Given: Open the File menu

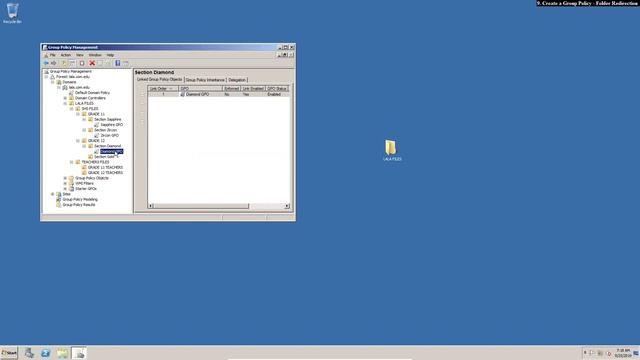Looking at the screenshot, I should (52, 55).
